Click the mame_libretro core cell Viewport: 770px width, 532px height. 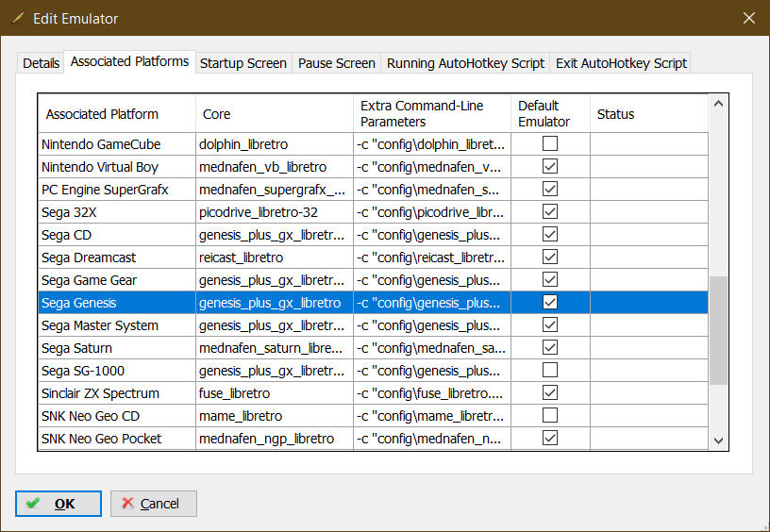tap(275, 416)
